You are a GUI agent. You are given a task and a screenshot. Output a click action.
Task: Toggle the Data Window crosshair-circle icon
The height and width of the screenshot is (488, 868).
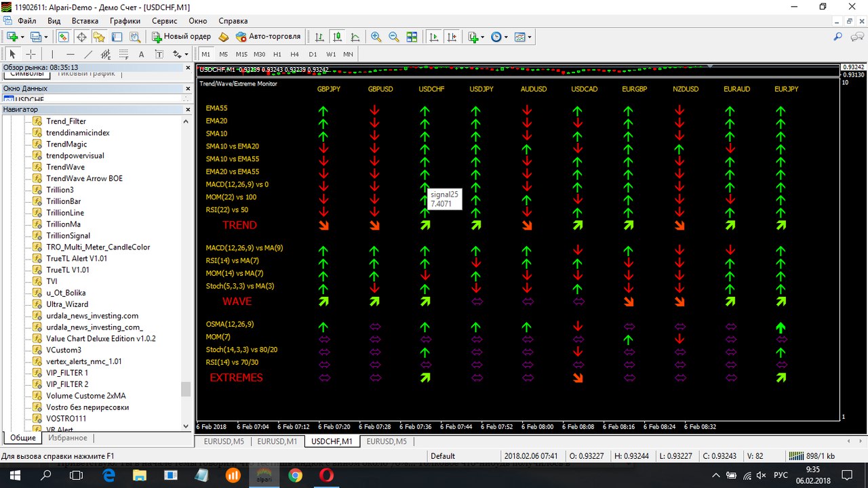point(81,37)
